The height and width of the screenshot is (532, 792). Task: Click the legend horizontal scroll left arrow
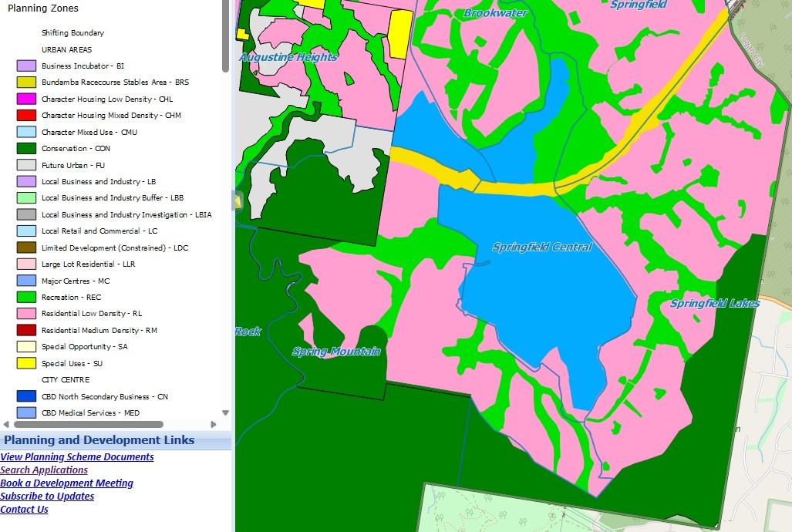(6, 424)
